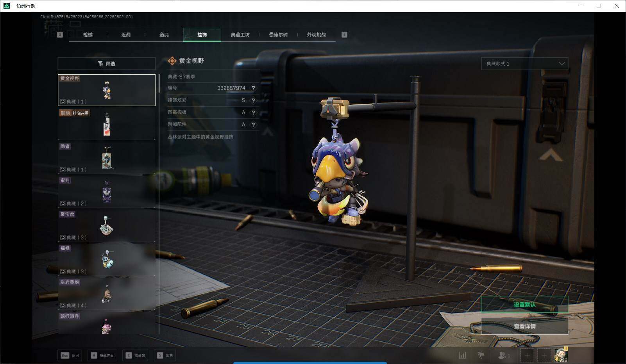626x364 pixels.
Task: Click the first empty teammate slot plus
Action: (527, 355)
